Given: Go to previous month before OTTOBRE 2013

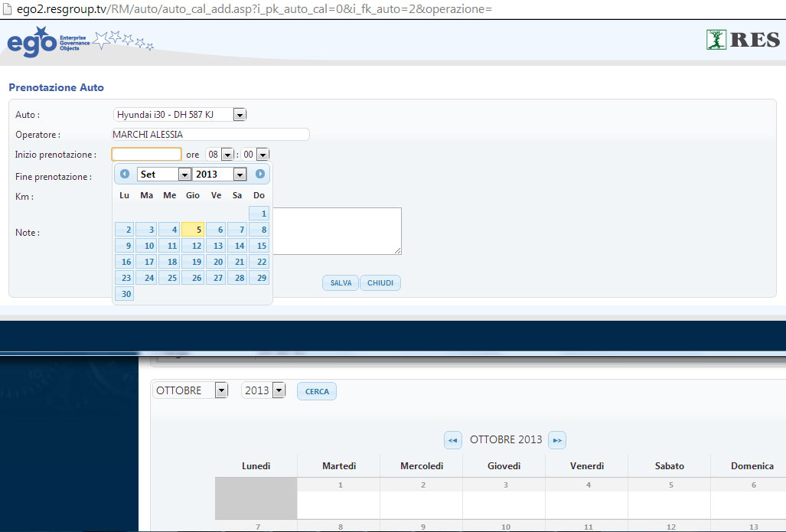Looking at the screenshot, I should pyautogui.click(x=452, y=440).
